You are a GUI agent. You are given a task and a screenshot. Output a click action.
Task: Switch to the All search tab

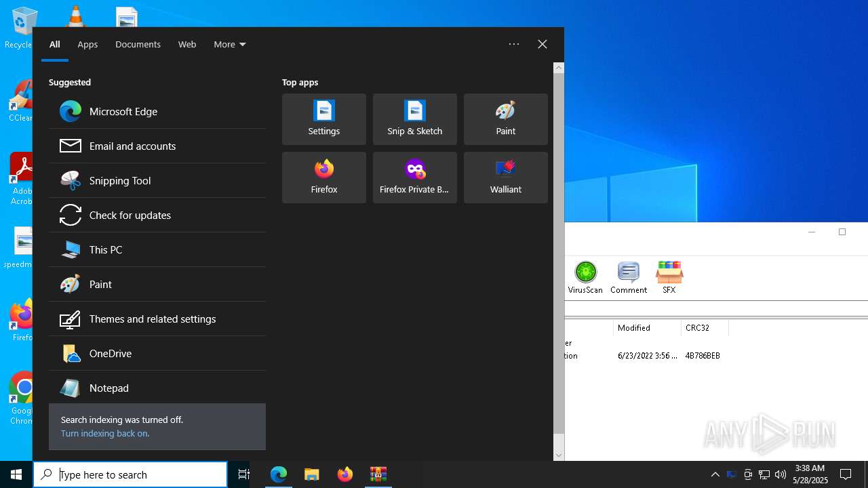(55, 44)
